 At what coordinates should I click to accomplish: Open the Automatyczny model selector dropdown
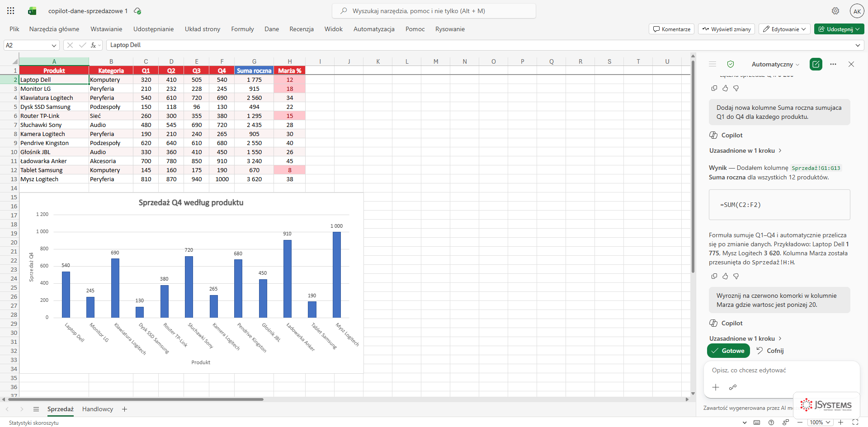[x=775, y=64]
